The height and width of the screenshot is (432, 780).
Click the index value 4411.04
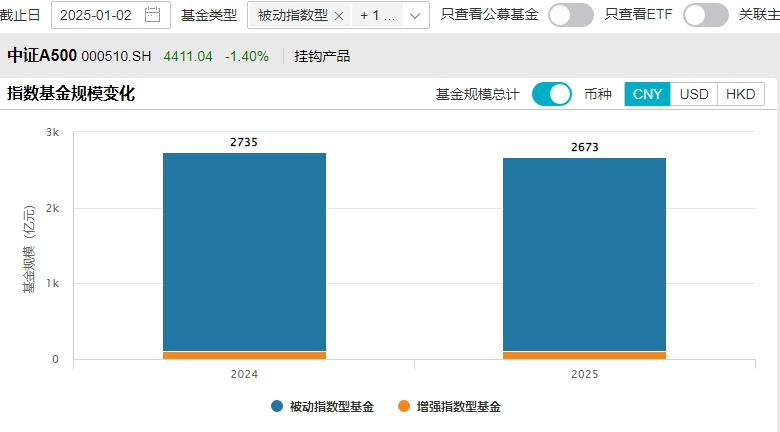188,56
